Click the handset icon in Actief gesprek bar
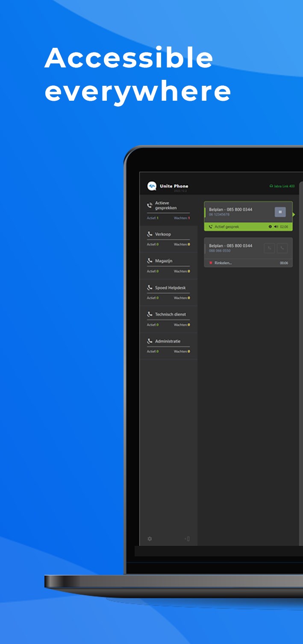 point(211,227)
